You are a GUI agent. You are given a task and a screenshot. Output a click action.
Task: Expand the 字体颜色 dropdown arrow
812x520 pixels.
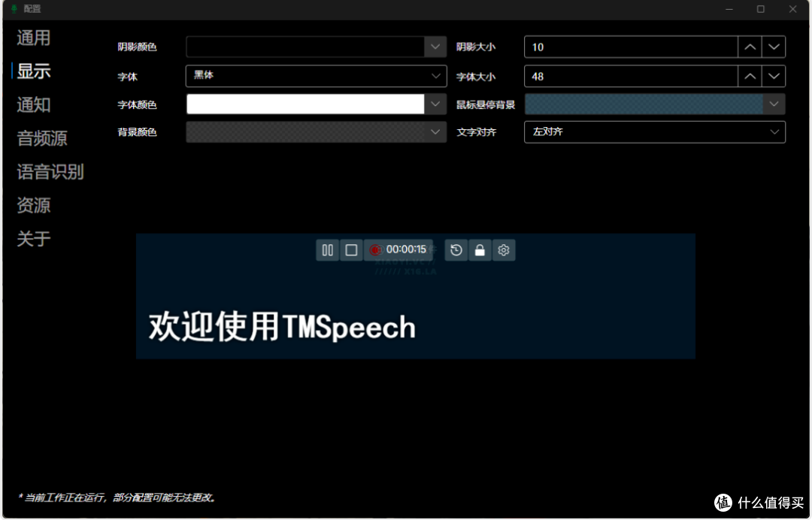(x=435, y=104)
